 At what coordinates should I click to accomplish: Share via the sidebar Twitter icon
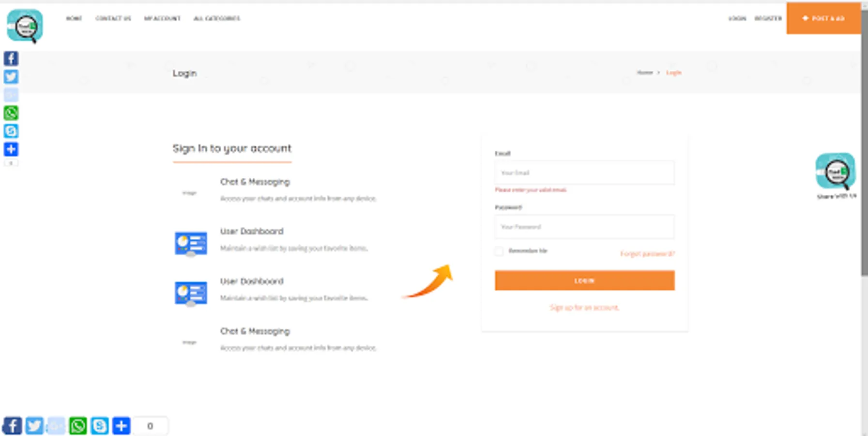[x=11, y=77]
